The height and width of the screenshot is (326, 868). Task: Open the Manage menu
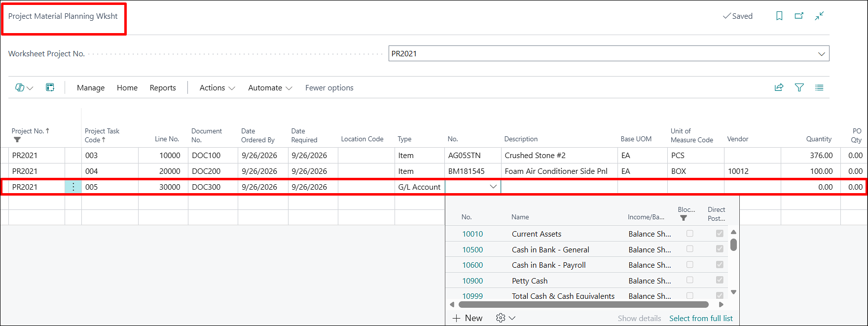click(91, 87)
